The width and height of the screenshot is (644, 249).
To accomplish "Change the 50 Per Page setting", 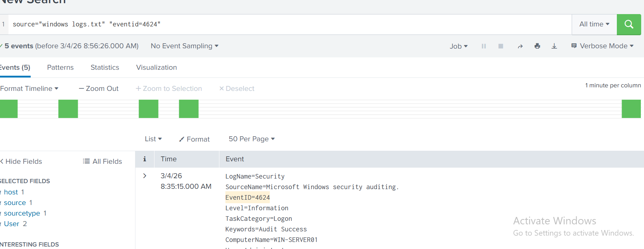I will click(251, 139).
